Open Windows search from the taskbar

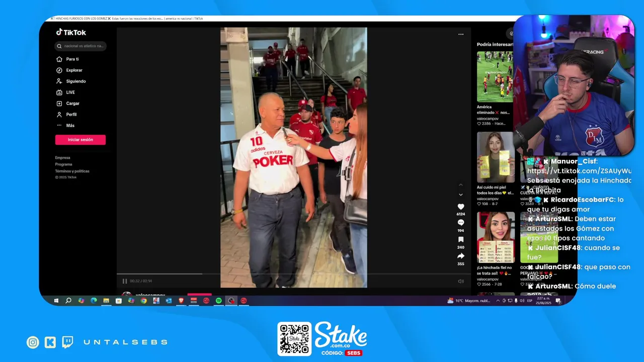click(68, 301)
